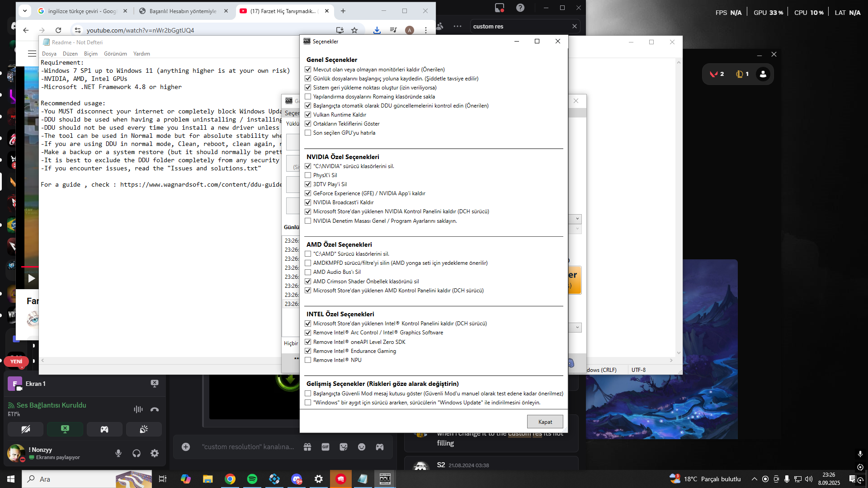Toggle Remove Intel NPU checkbox
868x488 pixels.
pyautogui.click(x=308, y=360)
